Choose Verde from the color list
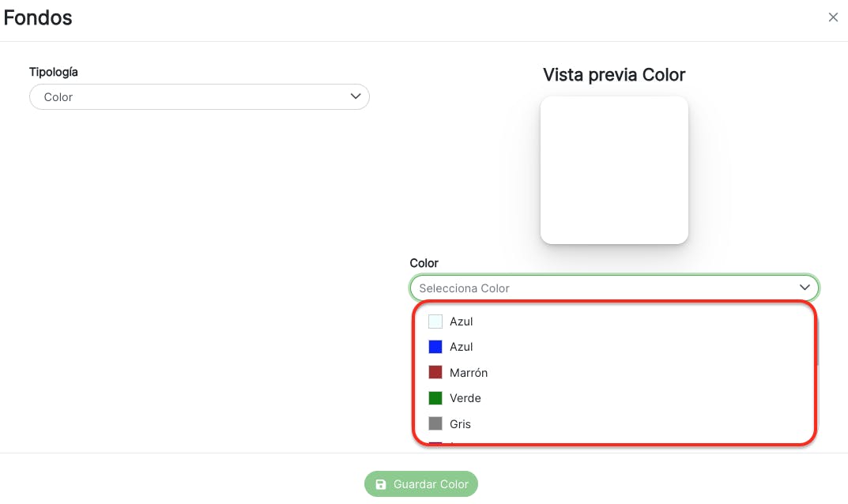This screenshot has height=504, width=848. point(465,398)
